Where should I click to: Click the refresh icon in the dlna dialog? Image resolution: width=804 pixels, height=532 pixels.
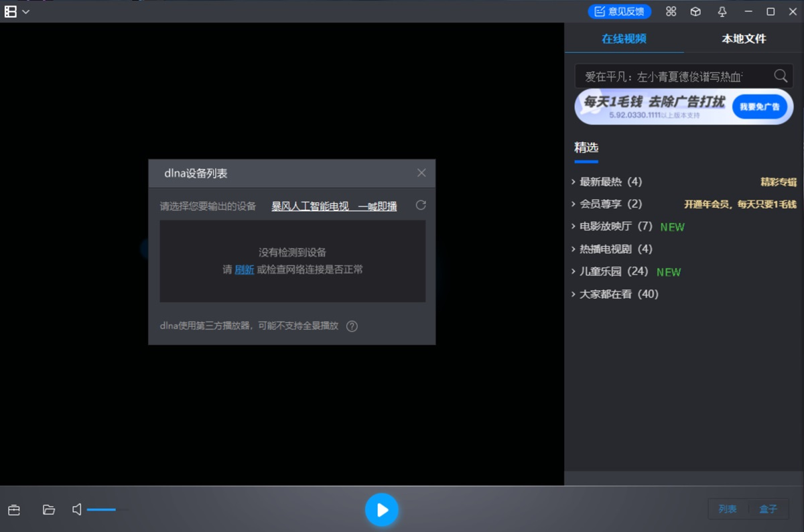[x=421, y=206]
